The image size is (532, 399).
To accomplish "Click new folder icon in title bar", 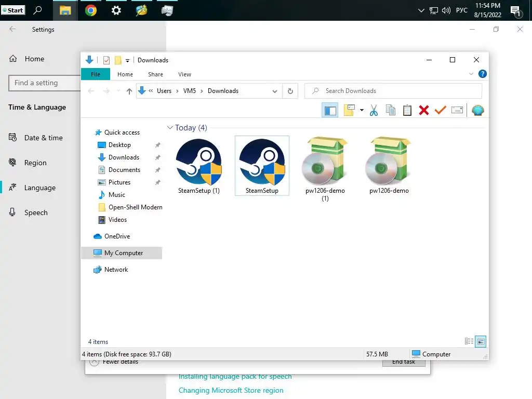I will click(118, 60).
